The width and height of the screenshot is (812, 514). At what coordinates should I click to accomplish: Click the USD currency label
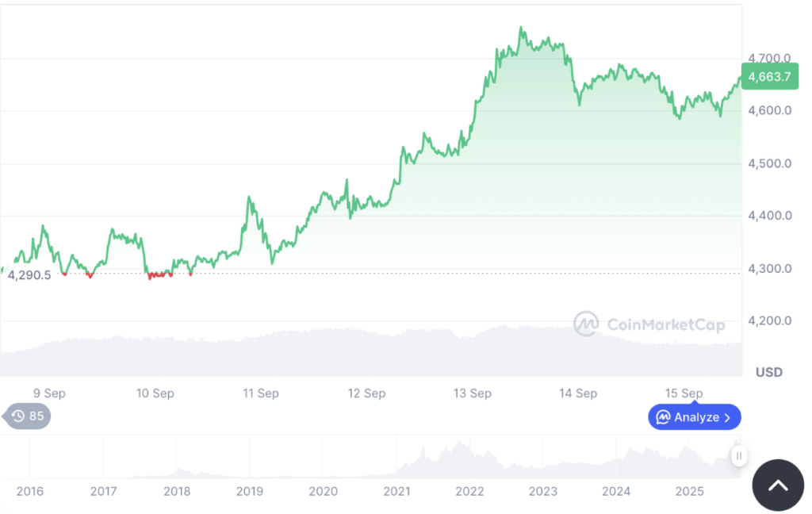coord(769,372)
